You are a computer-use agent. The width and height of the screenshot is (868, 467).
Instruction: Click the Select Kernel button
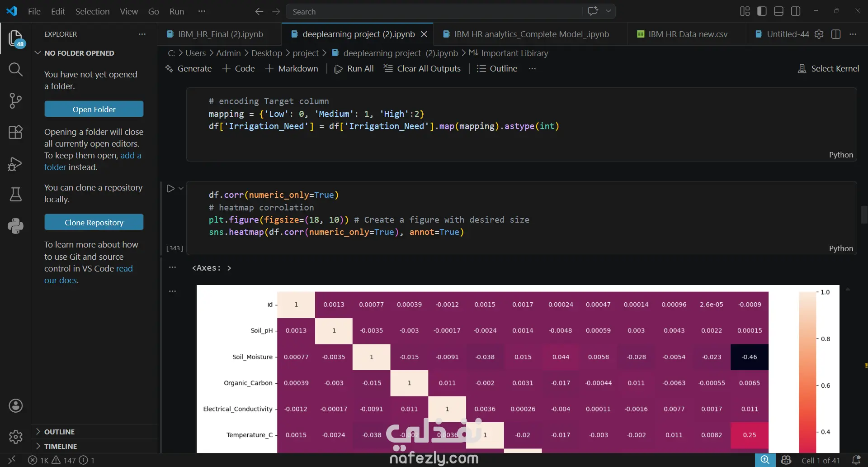[828, 69]
